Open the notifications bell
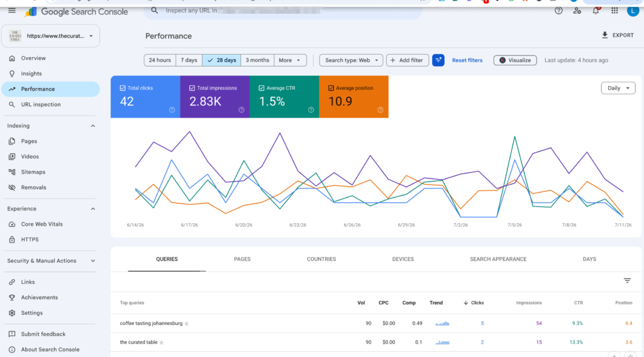This screenshot has height=357, width=644. point(596,11)
